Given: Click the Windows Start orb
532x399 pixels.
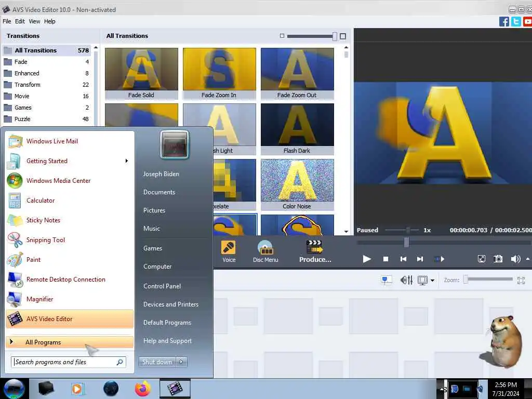Looking at the screenshot, I should point(14,389).
